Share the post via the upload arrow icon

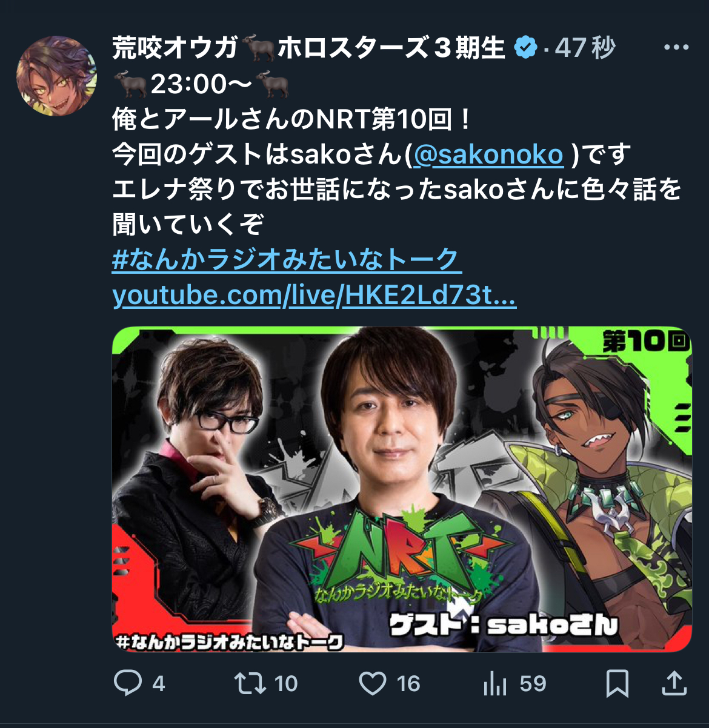point(674,683)
